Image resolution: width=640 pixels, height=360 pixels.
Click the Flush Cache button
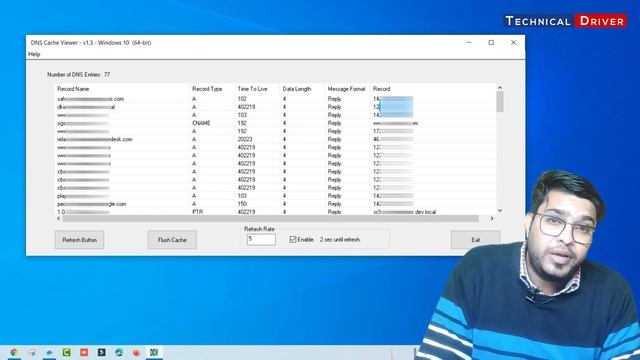point(172,240)
